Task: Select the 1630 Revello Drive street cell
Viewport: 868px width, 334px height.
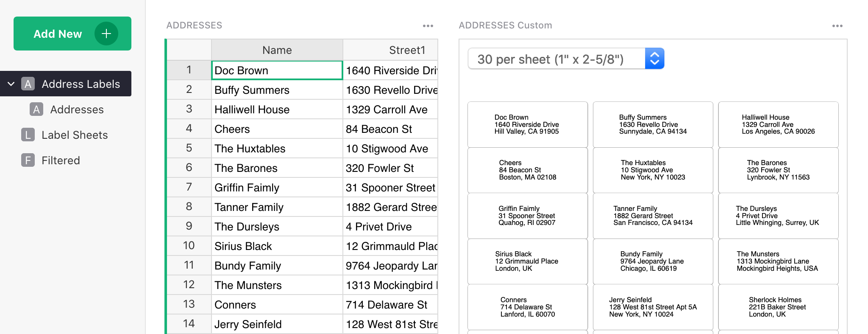Action: [x=390, y=90]
